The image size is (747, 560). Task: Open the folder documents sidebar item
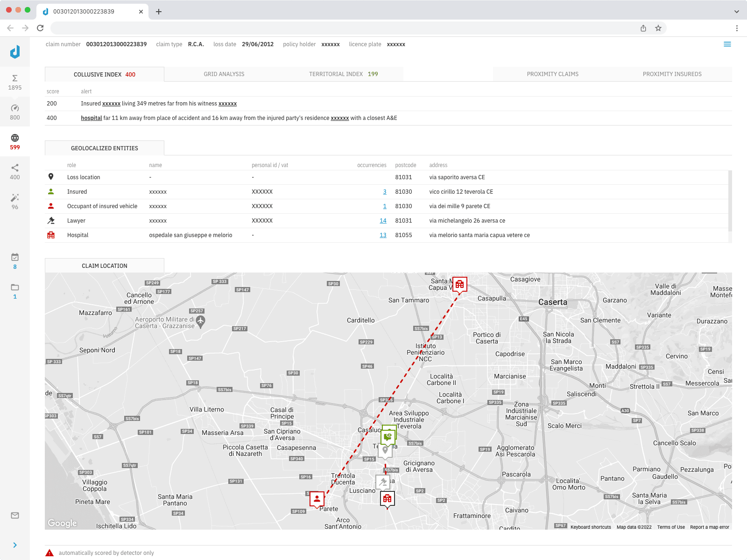[15, 291]
